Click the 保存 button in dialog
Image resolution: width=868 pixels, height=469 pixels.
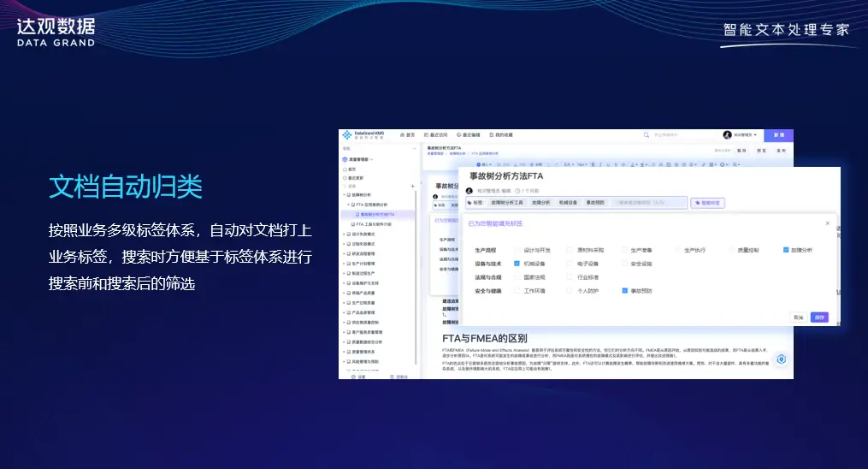(x=819, y=317)
